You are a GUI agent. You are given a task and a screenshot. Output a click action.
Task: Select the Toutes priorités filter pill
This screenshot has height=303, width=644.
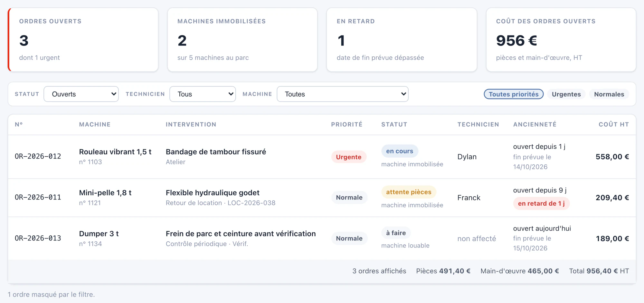click(514, 94)
